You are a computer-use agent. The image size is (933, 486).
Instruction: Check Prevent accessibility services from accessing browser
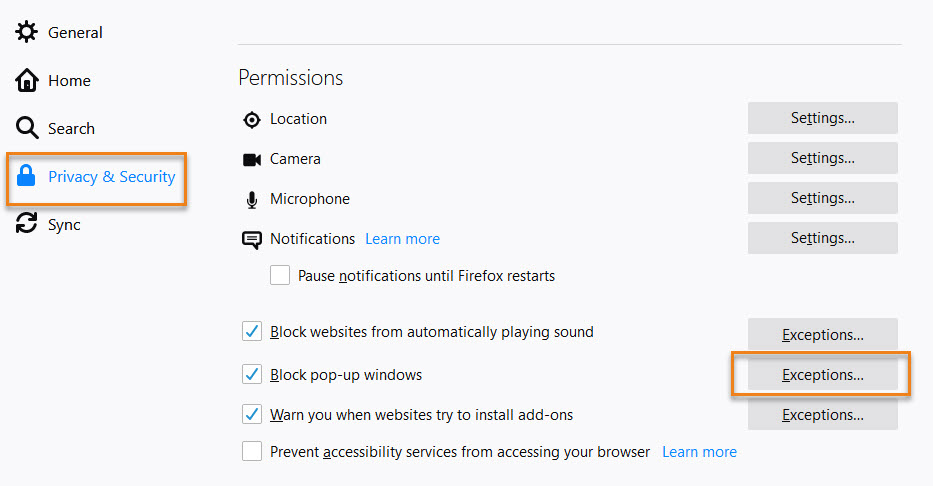pos(252,451)
